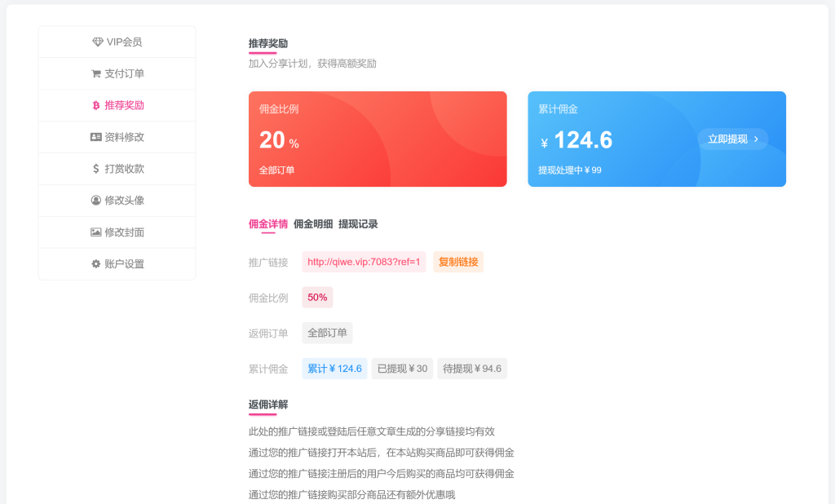Click the picture icon next to 修改封面
The image size is (835, 504).
(96, 232)
